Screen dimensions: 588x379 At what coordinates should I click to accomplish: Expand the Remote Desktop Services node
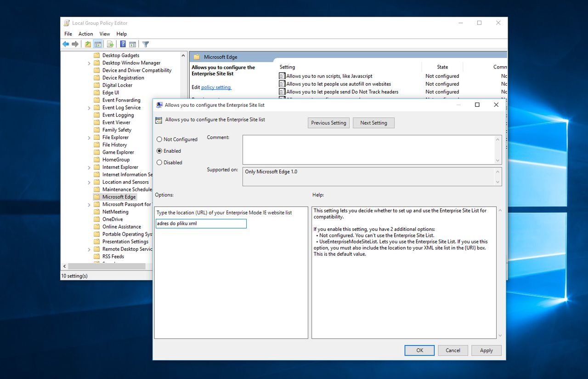[89, 249]
